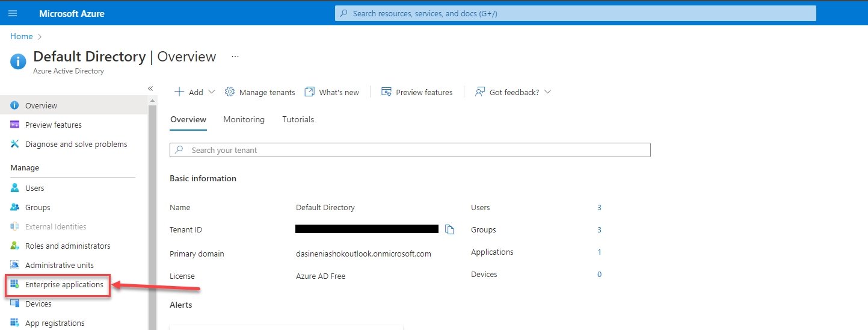Click the Enterprise applications grid icon
868x330 pixels.
[15, 284]
